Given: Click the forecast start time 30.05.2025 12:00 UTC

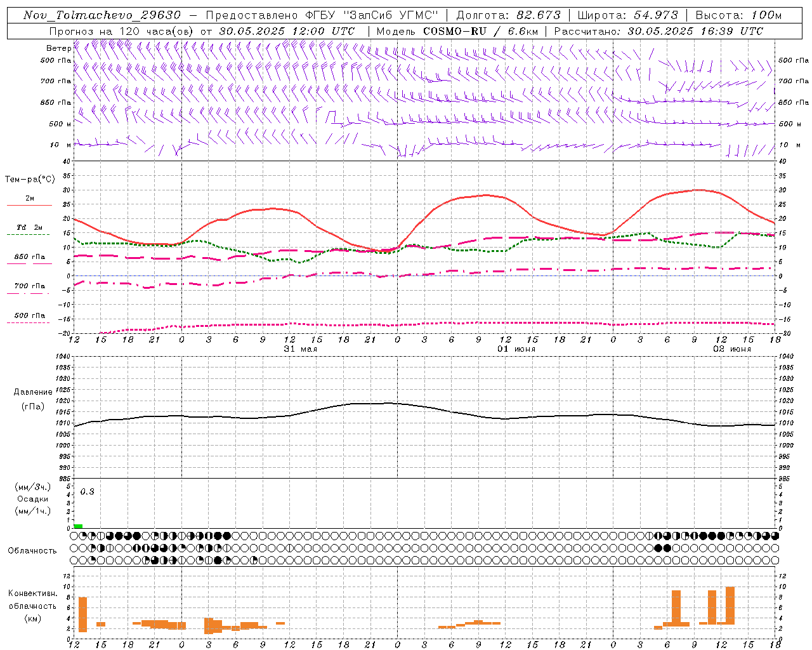Looking at the screenshot, I should point(287,31).
